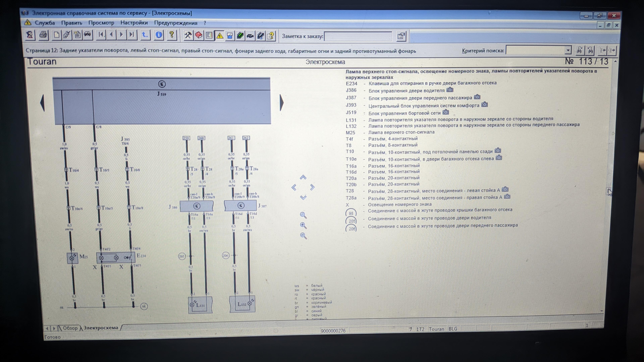This screenshot has height=362, width=644.
Task: Click the Готово status bar text
Action: [52, 337]
